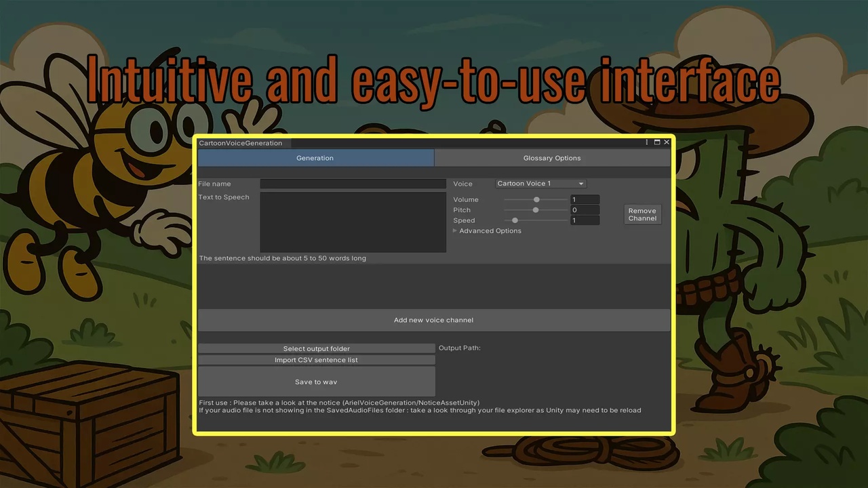Click the Speed value field

pos(585,220)
